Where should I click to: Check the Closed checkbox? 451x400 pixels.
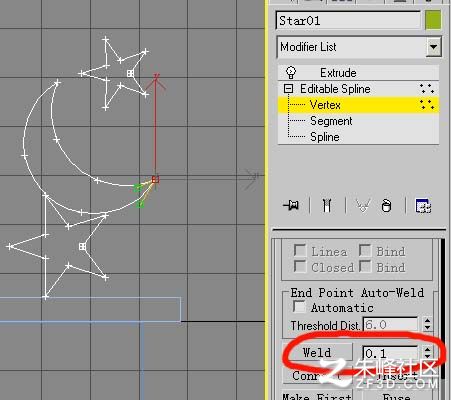click(x=300, y=266)
